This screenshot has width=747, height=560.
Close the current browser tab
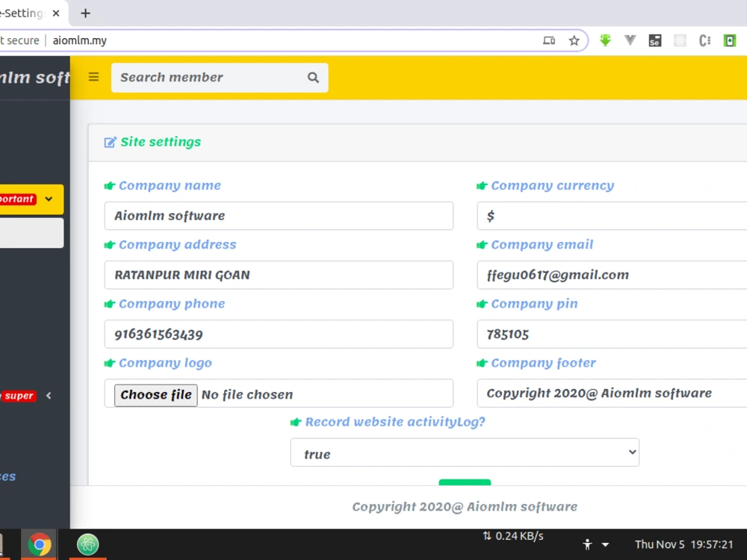pyautogui.click(x=56, y=13)
